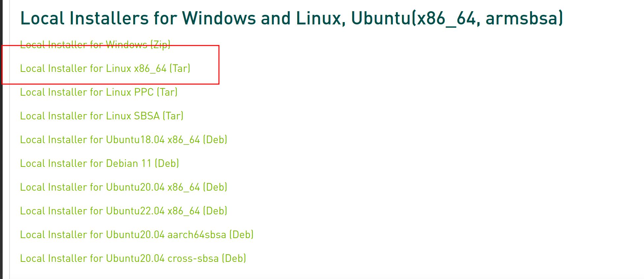644x279 pixels.
Task: Pick the Debian 11 package download
Action: 99,163
